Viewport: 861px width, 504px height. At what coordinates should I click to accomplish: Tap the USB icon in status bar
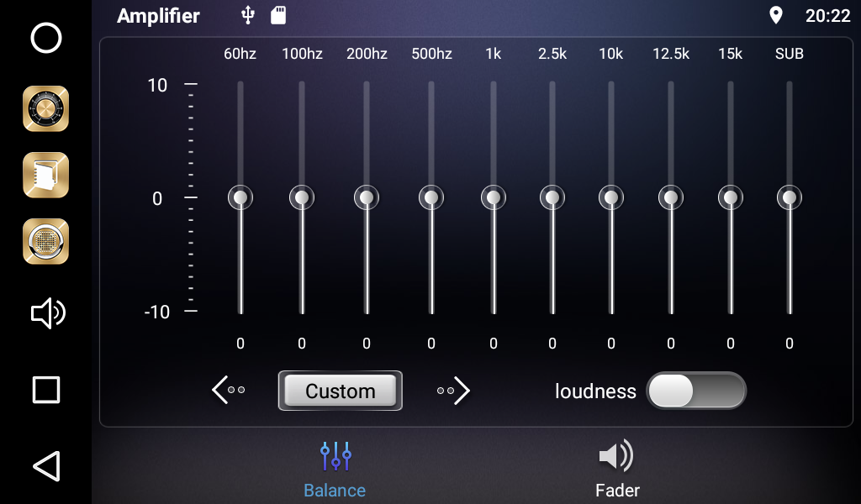(247, 15)
